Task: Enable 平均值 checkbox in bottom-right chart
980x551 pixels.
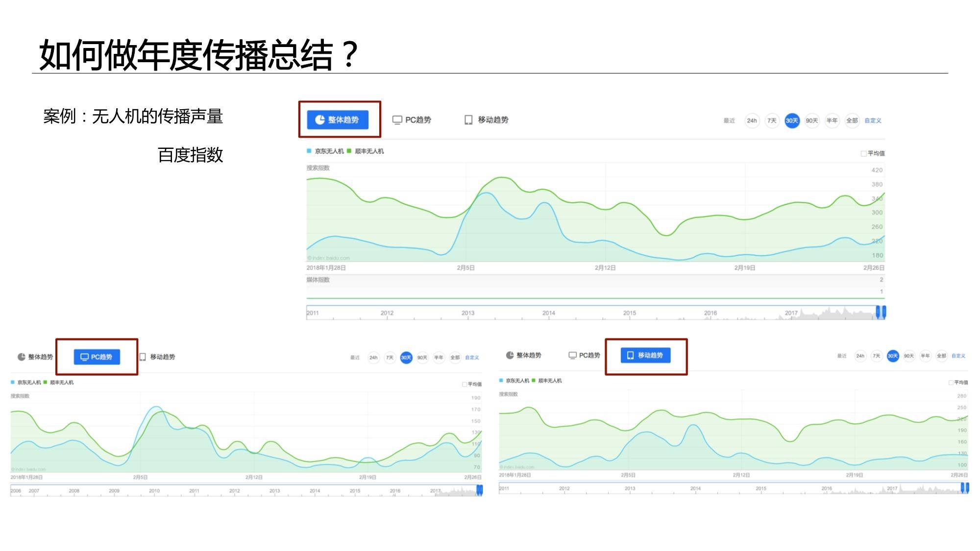Action: [951, 383]
